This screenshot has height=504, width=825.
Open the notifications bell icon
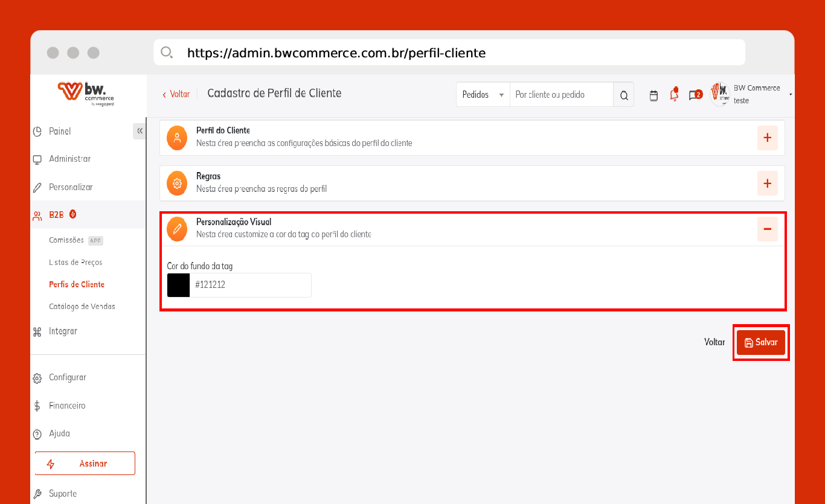[x=674, y=95]
